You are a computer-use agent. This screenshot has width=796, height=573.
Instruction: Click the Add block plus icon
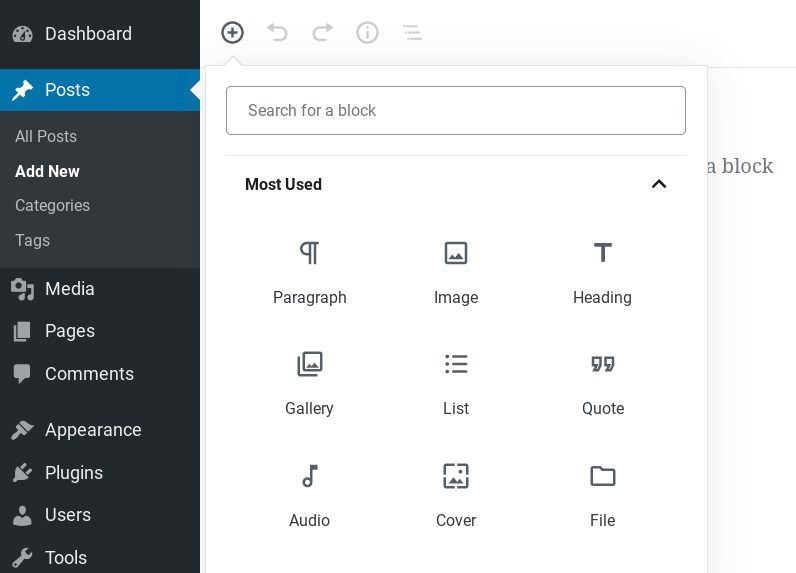[x=232, y=33]
